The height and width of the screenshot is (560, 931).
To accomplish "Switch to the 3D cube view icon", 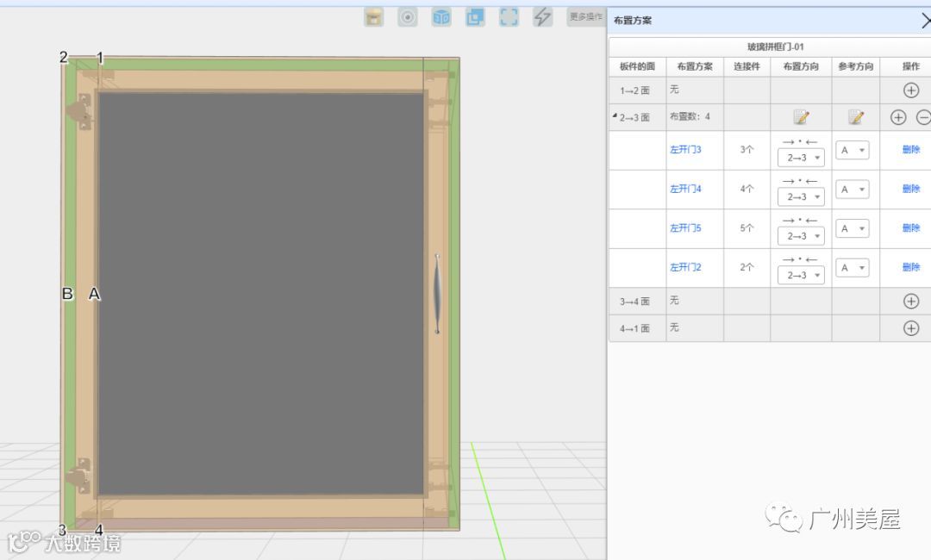I will [x=441, y=17].
